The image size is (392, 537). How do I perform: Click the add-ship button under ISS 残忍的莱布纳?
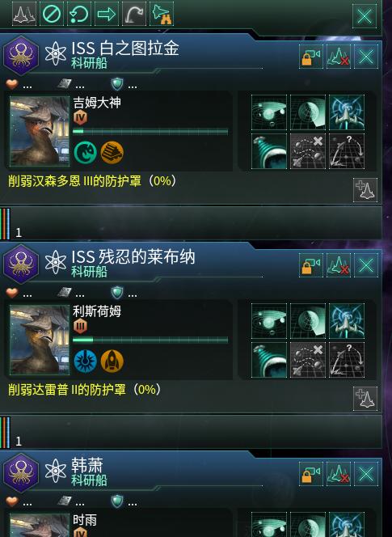(365, 399)
